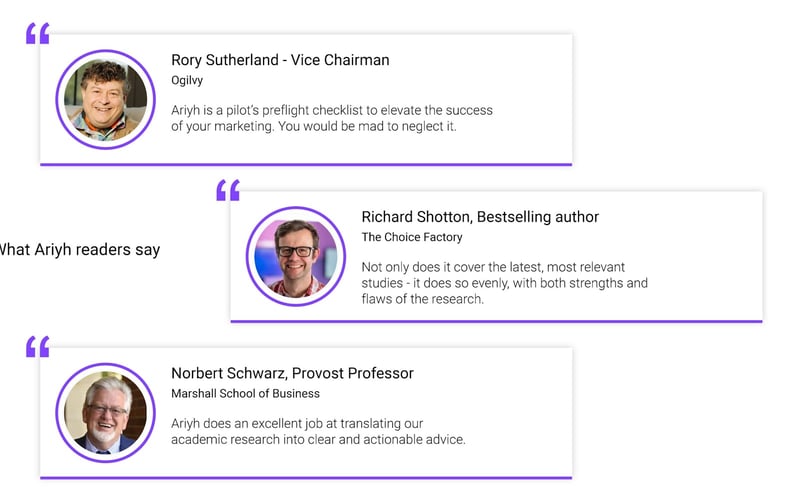Click Norbert Schwarz, Provost Professor heading
Viewport: 800px width, 500px height.
click(x=292, y=373)
